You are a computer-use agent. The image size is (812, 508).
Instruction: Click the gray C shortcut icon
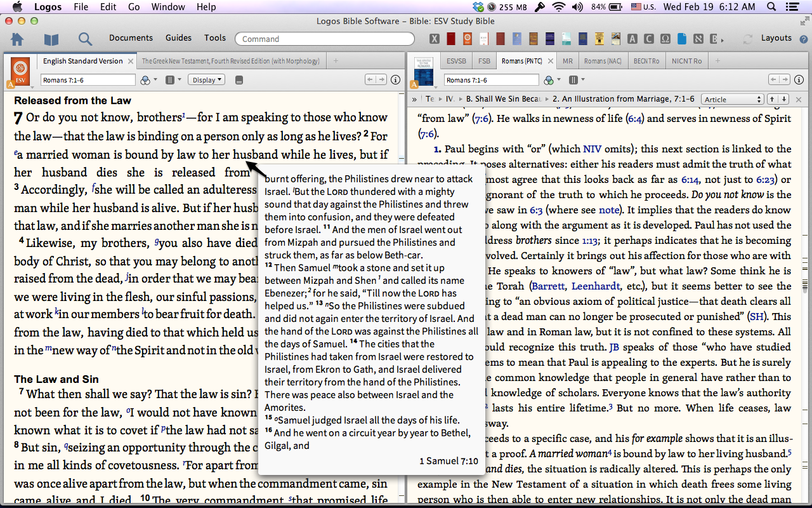(x=649, y=39)
